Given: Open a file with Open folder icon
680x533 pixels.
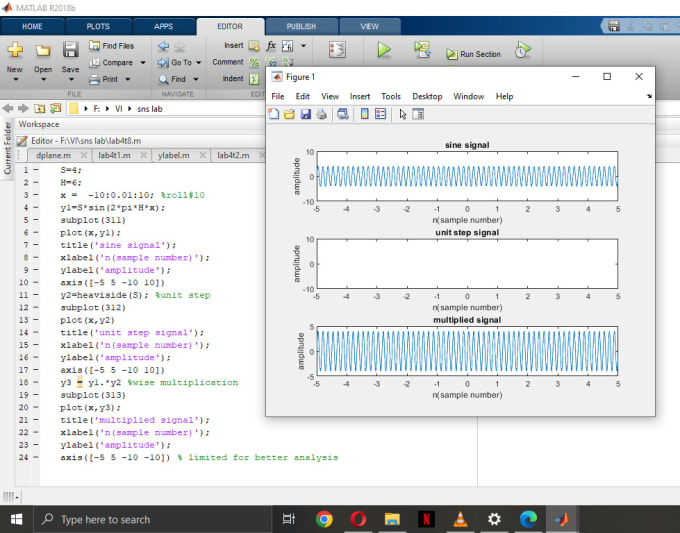Looking at the screenshot, I should point(42,51).
